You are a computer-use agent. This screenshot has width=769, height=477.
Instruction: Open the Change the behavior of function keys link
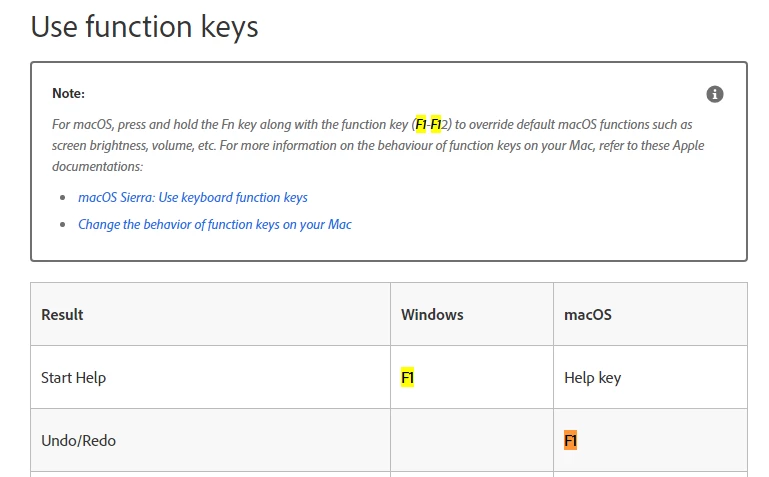[215, 225]
